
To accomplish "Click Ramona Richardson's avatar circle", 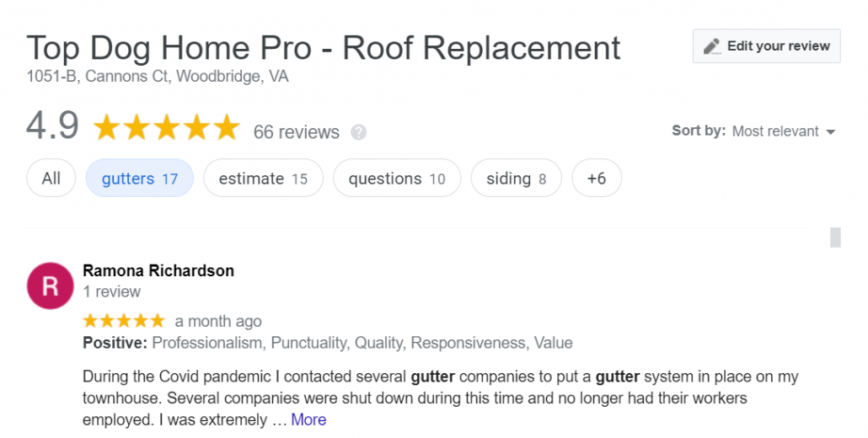I will [x=51, y=286].
